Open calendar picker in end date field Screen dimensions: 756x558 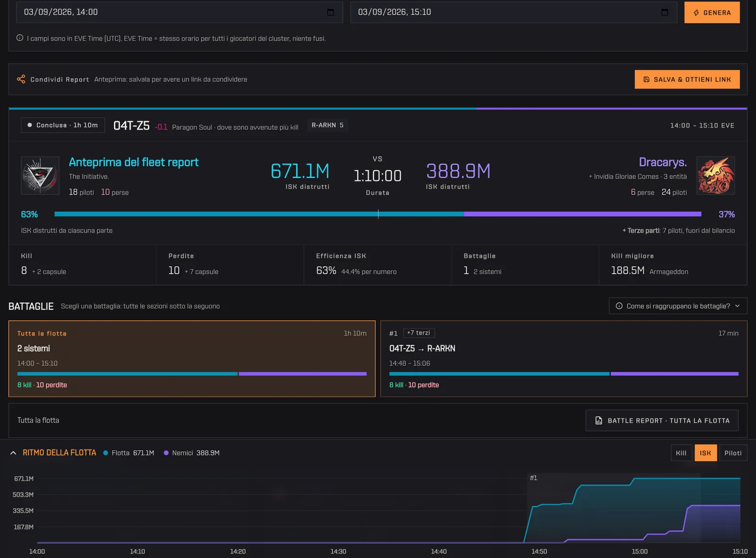pos(664,12)
